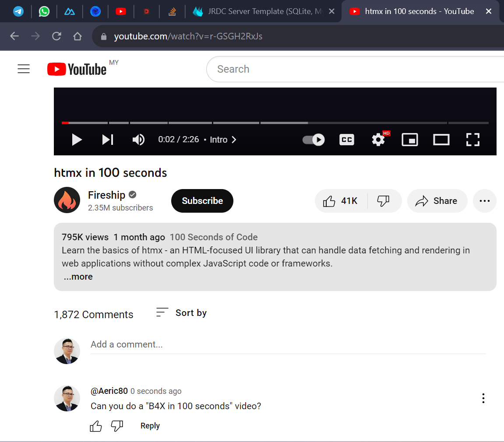
Task: Expand the Intro chapter list
Action: (x=223, y=140)
